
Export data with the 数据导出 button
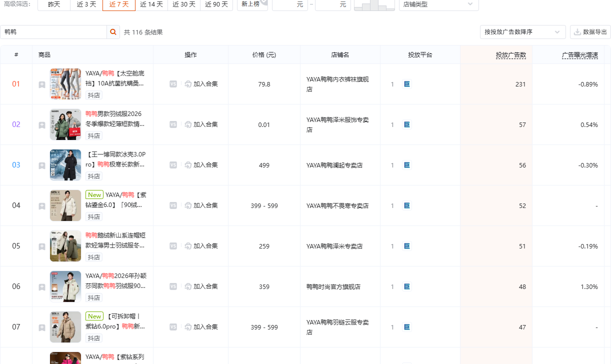590,32
